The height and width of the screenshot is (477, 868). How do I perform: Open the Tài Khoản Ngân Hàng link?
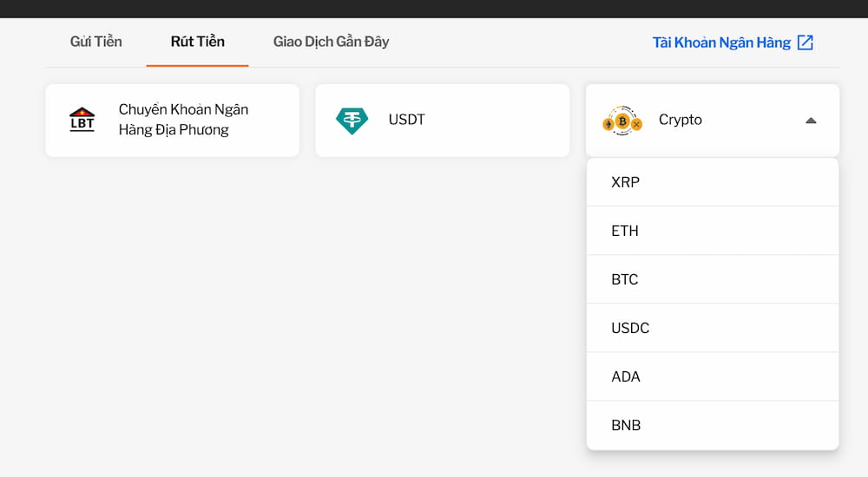(721, 42)
